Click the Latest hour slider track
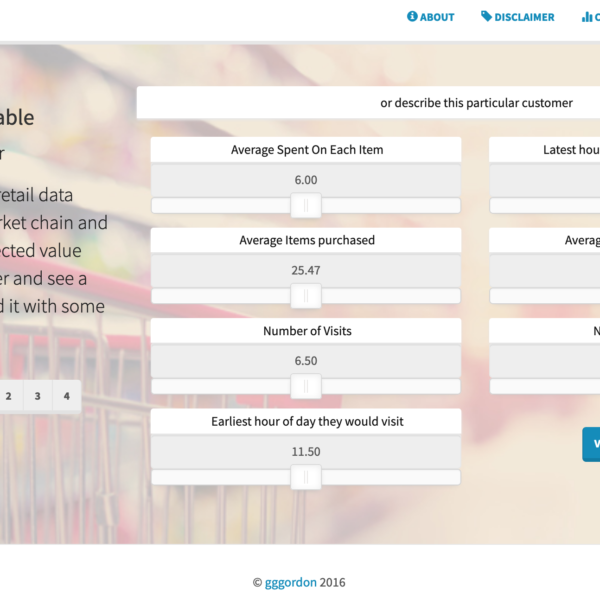The width and height of the screenshot is (600, 600). click(545, 206)
